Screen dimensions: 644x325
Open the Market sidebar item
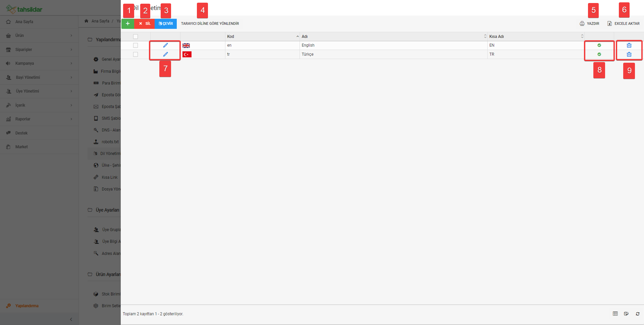click(39, 147)
